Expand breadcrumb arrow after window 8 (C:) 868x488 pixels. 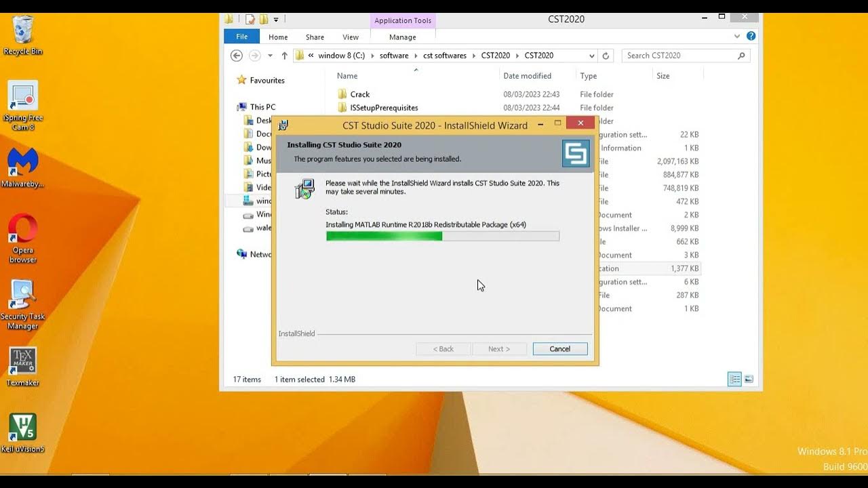click(x=372, y=56)
